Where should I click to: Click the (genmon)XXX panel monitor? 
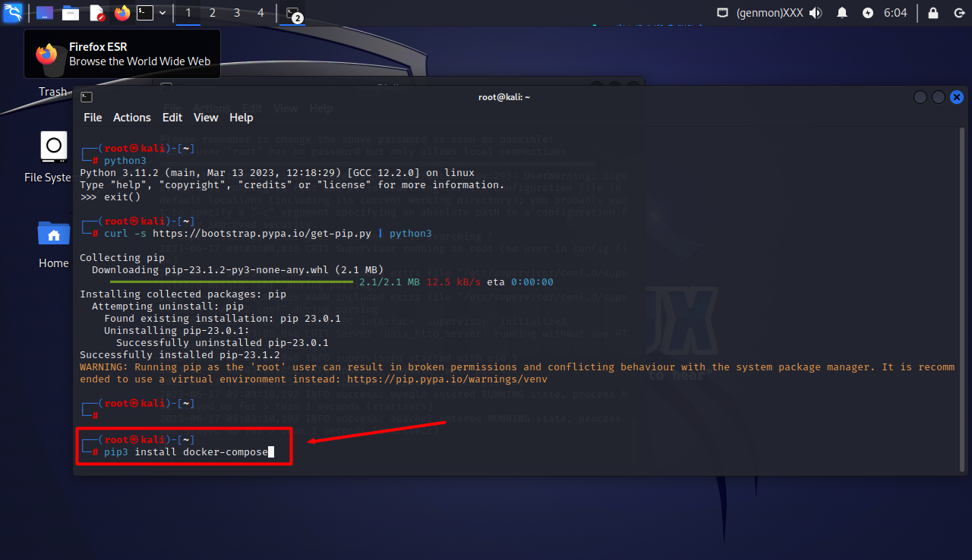click(x=769, y=13)
